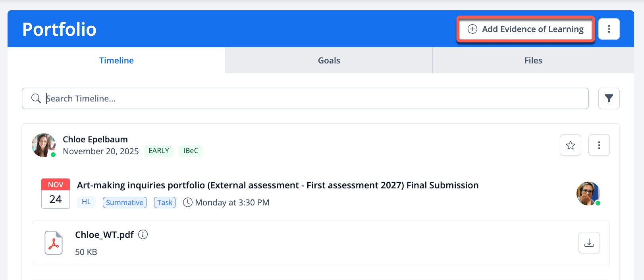This screenshot has width=644, height=280.
Task: Toggle star on Chloe's timeline entry
Action: [570, 145]
